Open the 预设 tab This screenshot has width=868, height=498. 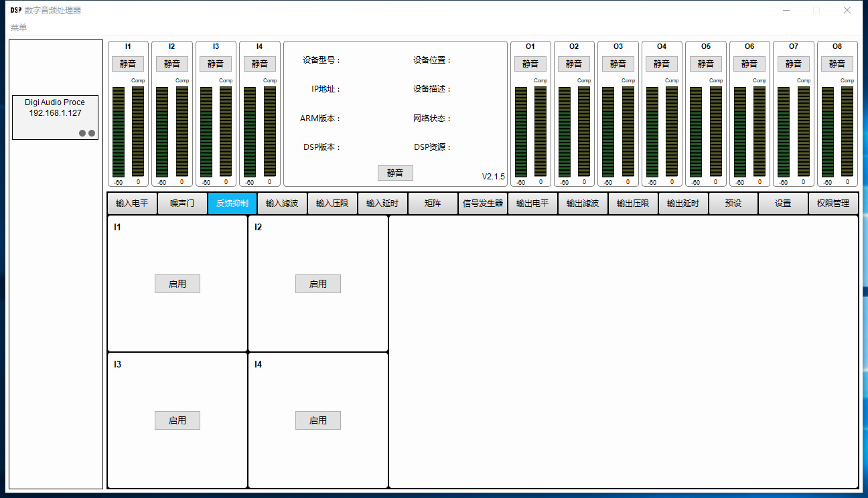(733, 203)
